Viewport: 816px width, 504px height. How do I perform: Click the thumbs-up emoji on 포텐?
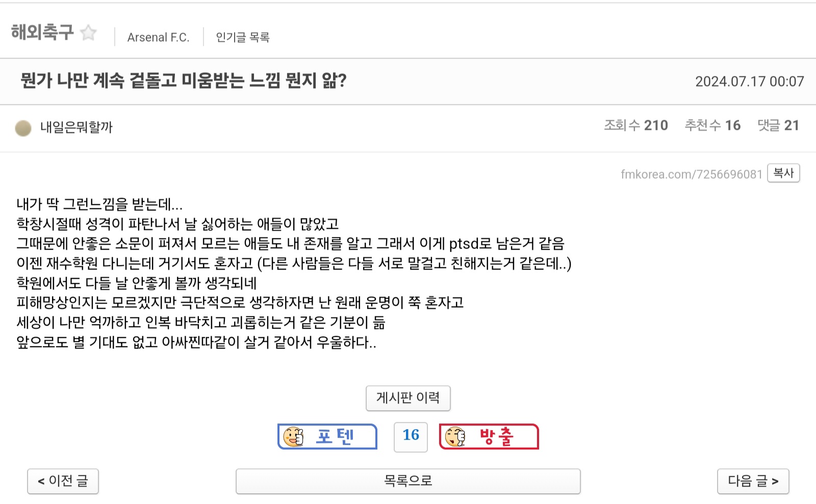point(293,437)
